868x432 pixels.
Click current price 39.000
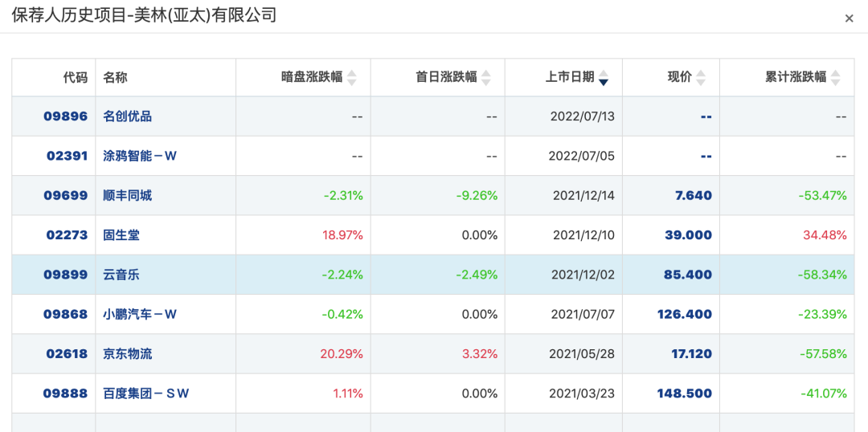tap(689, 235)
